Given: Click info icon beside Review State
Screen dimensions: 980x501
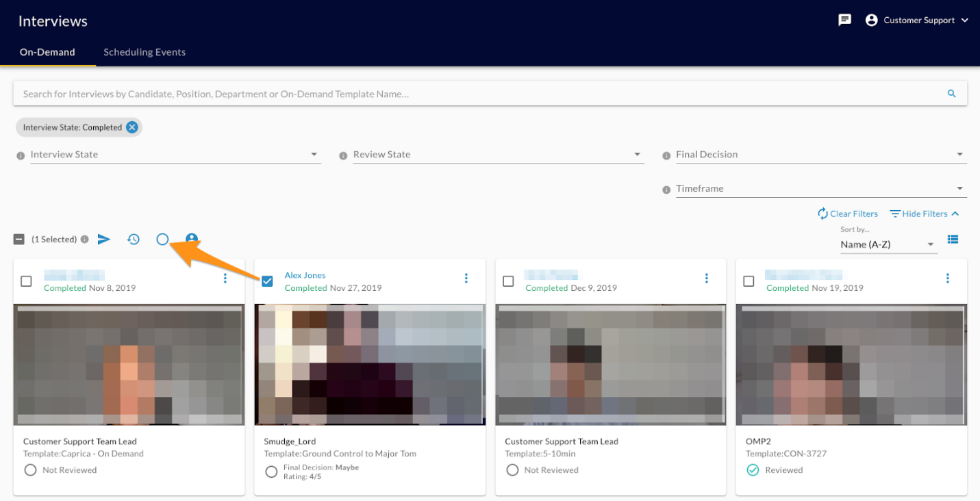Looking at the screenshot, I should click(343, 156).
